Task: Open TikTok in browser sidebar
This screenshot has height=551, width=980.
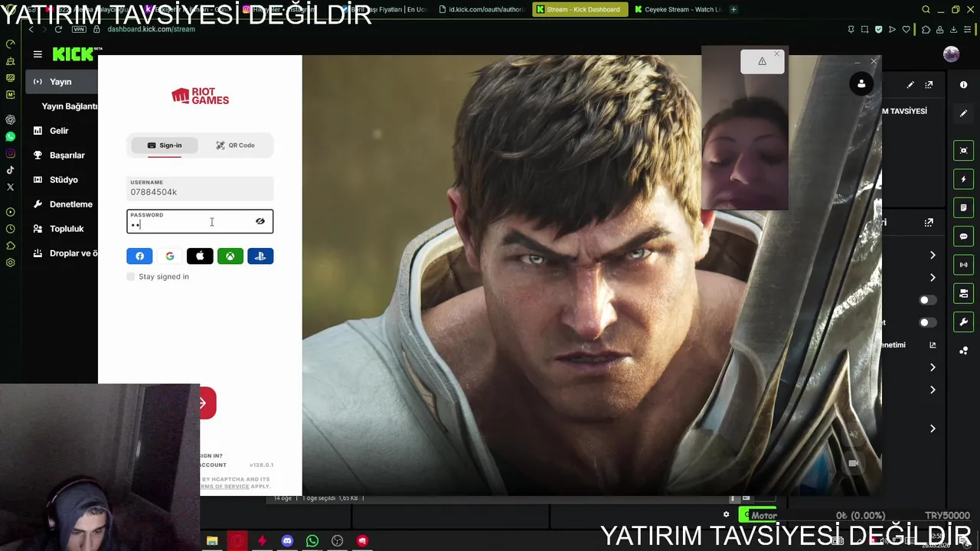Action: 10,170
